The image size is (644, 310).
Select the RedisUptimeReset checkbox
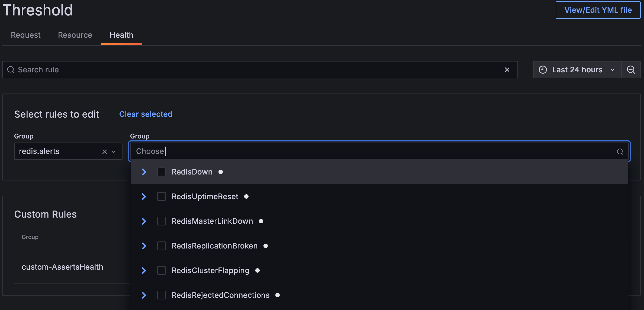point(162,196)
